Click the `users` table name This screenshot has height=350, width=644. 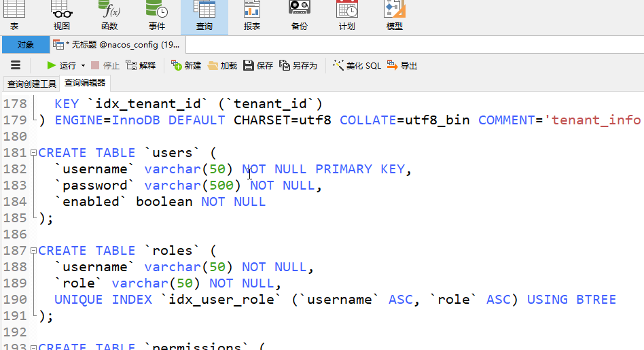pos(173,153)
